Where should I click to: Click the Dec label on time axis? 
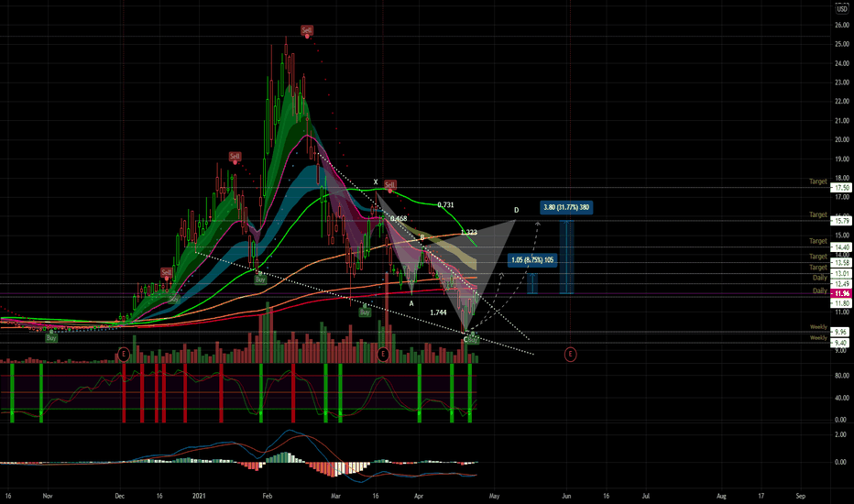[x=120, y=497]
